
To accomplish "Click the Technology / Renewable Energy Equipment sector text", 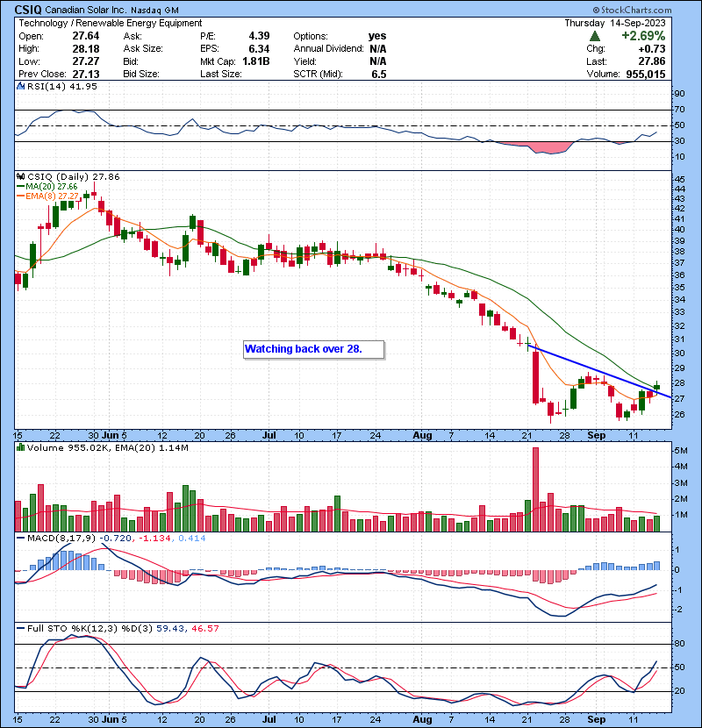I will [110, 23].
